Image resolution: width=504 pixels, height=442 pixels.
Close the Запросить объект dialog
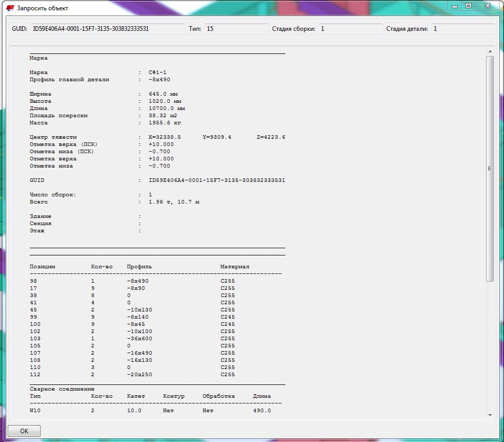point(487,6)
